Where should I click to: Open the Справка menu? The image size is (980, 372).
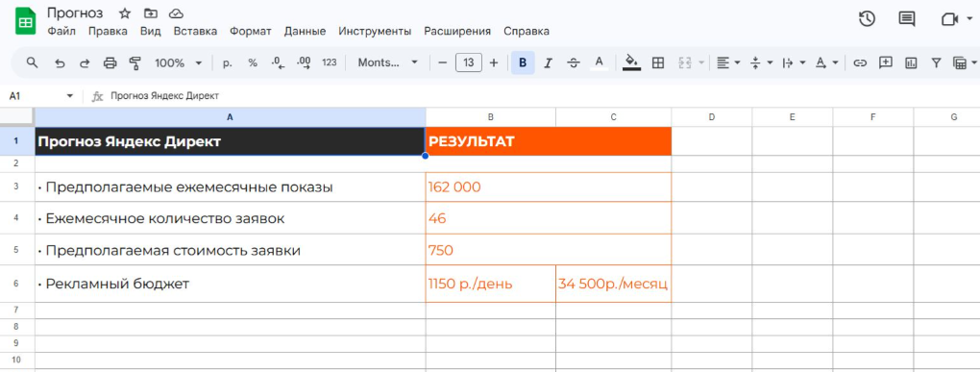pos(527,32)
